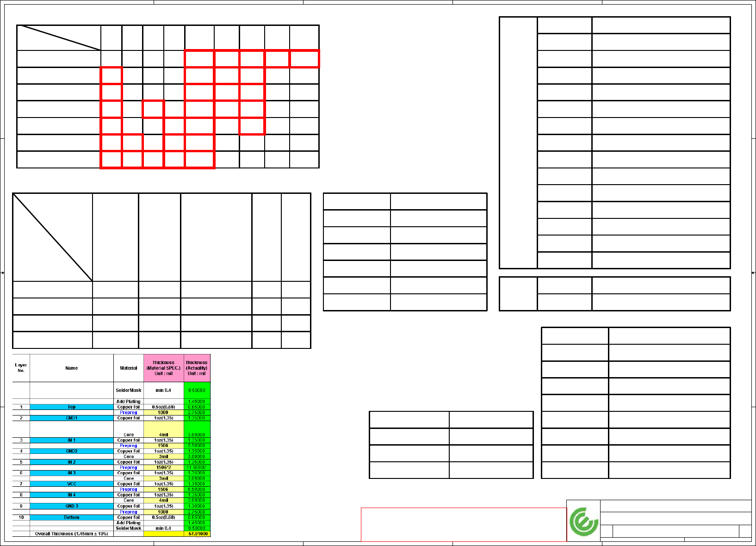Click 'Overall Thickness (1.45mm ± 10%)' label

pos(72,534)
